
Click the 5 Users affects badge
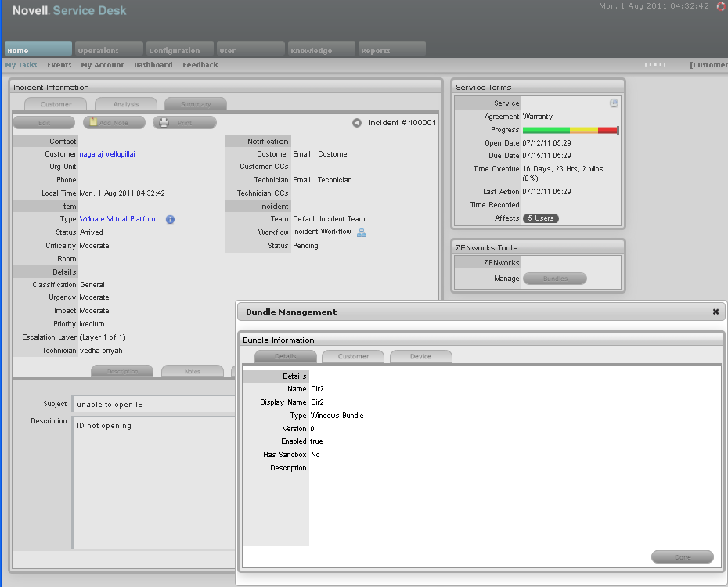540,218
